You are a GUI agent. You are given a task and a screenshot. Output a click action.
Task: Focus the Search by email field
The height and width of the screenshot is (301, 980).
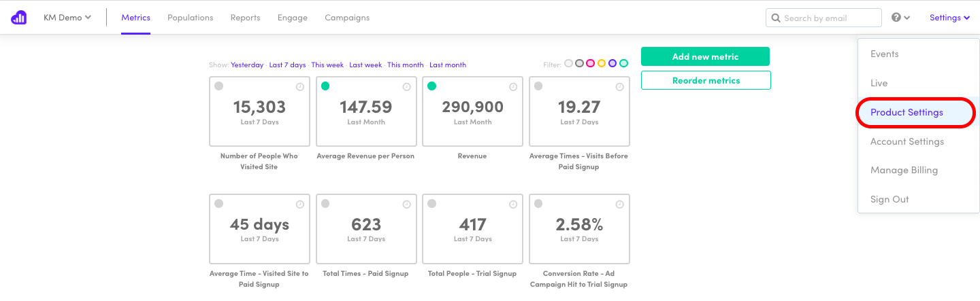tap(823, 18)
